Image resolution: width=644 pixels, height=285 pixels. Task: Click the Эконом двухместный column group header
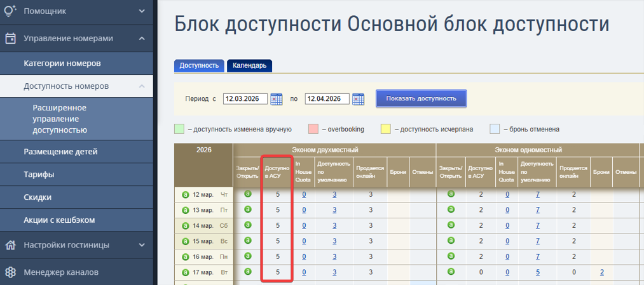pos(334,150)
